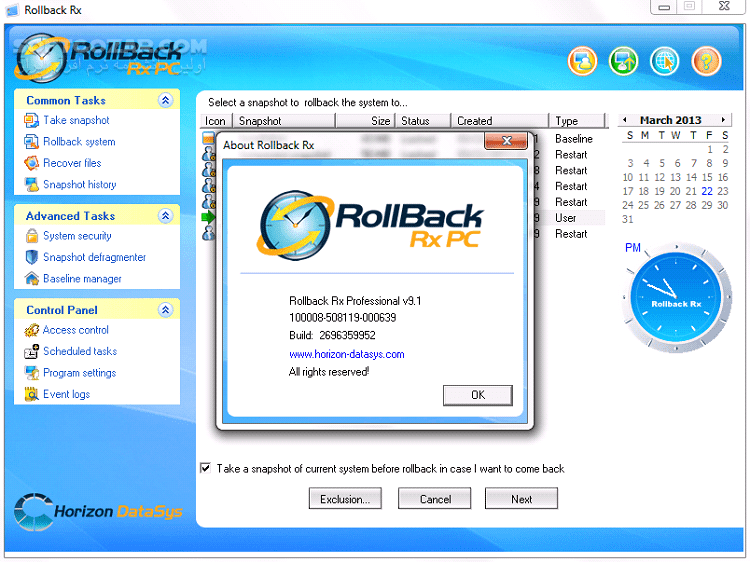Image resolution: width=750 pixels, height=562 pixels.
Task: Sort by the Snapshot column header
Action: [x=284, y=121]
